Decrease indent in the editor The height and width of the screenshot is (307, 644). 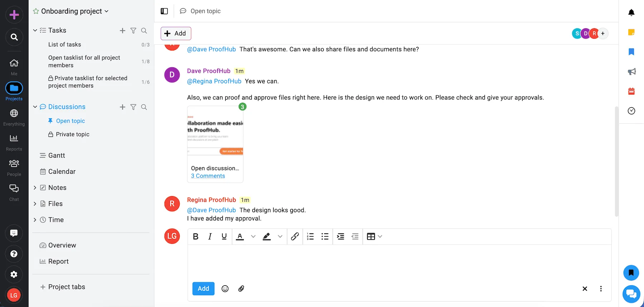click(355, 236)
